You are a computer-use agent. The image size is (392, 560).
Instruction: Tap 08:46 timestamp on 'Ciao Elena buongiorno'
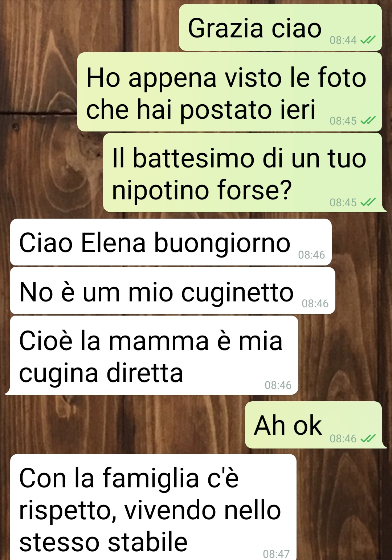[x=311, y=255]
